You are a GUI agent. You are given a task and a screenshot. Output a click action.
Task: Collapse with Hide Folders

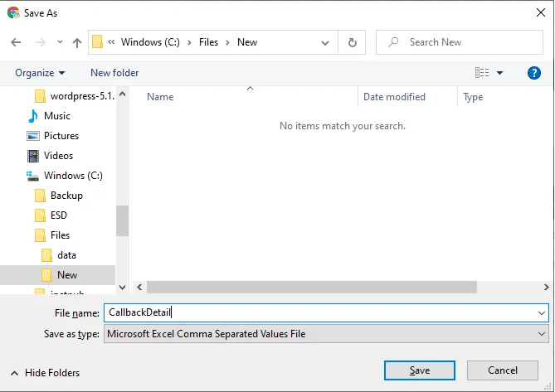(46, 373)
